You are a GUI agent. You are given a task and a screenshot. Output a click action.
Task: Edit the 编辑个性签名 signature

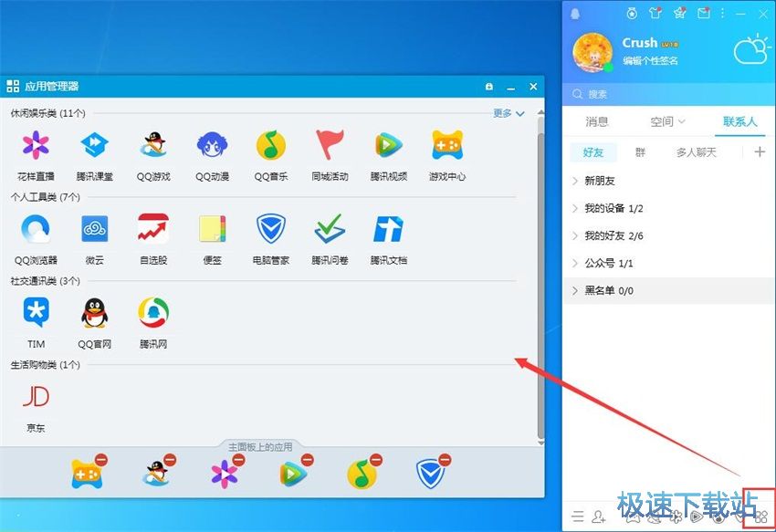point(650,61)
